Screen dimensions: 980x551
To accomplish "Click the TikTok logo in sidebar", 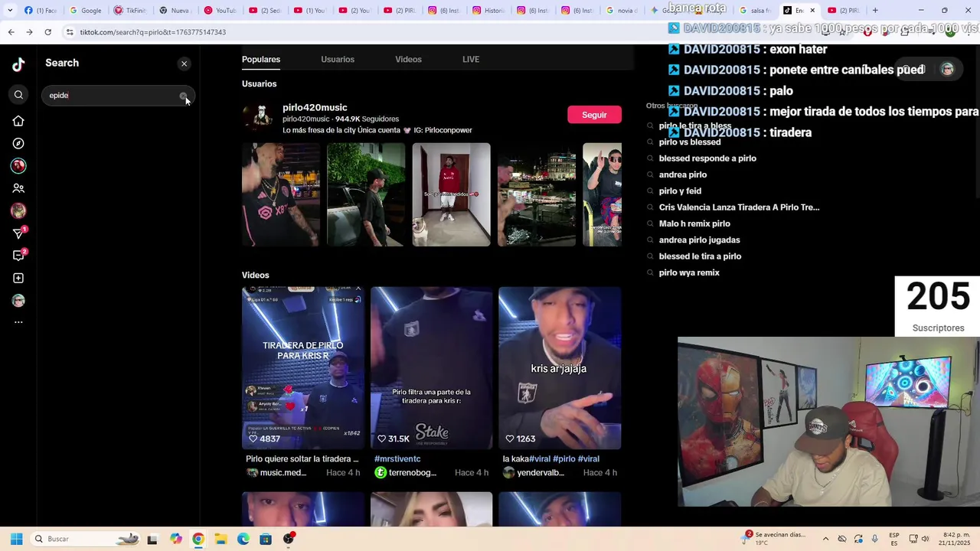I will click(x=18, y=65).
